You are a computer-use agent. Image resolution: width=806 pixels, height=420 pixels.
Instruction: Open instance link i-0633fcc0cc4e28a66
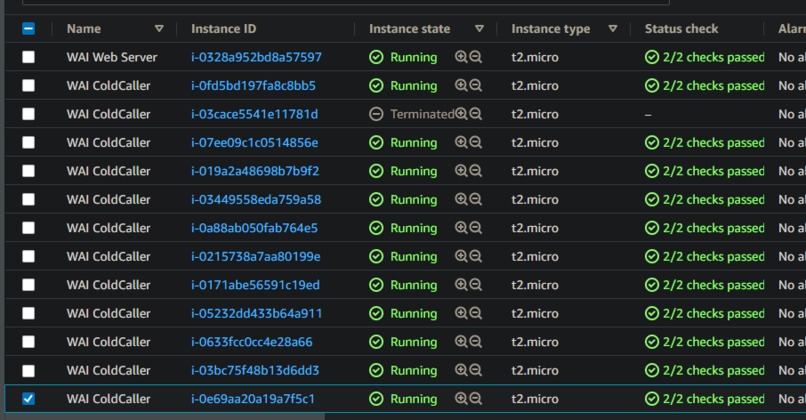pyautogui.click(x=252, y=341)
